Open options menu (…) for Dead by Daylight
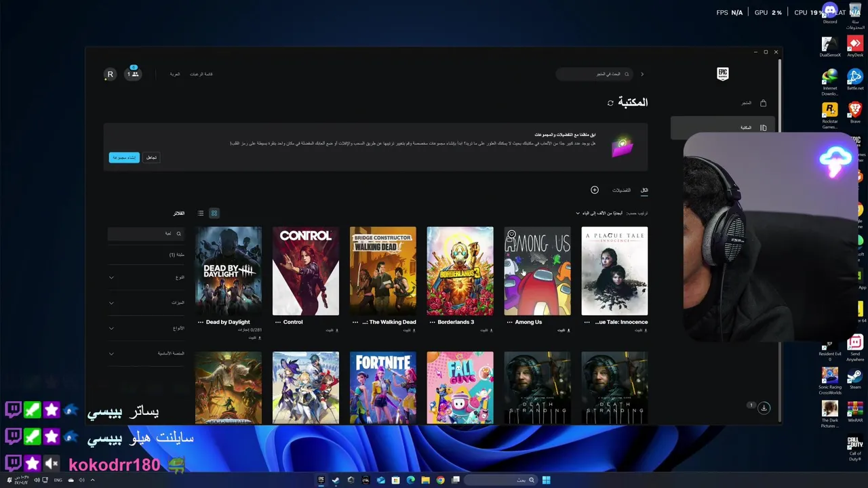 (x=200, y=322)
